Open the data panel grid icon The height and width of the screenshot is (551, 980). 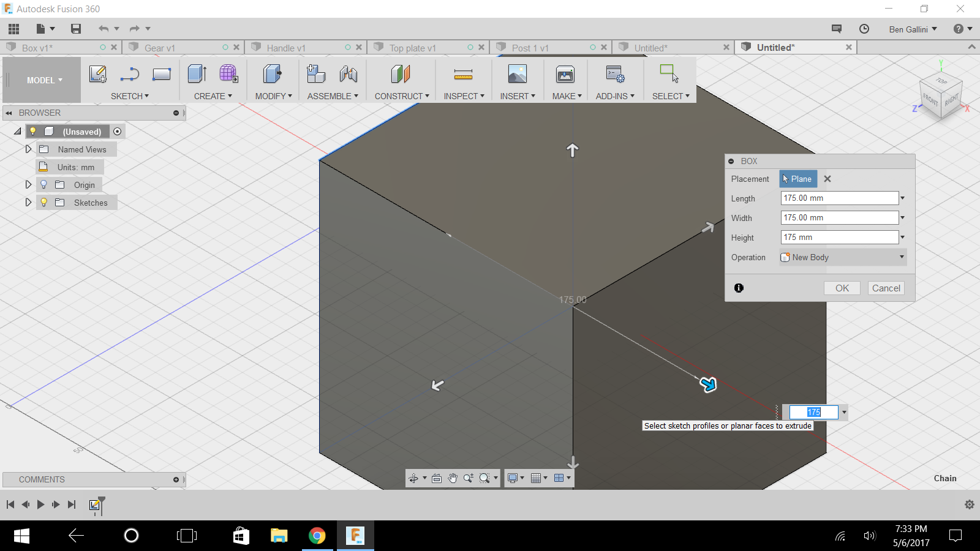tap(13, 29)
